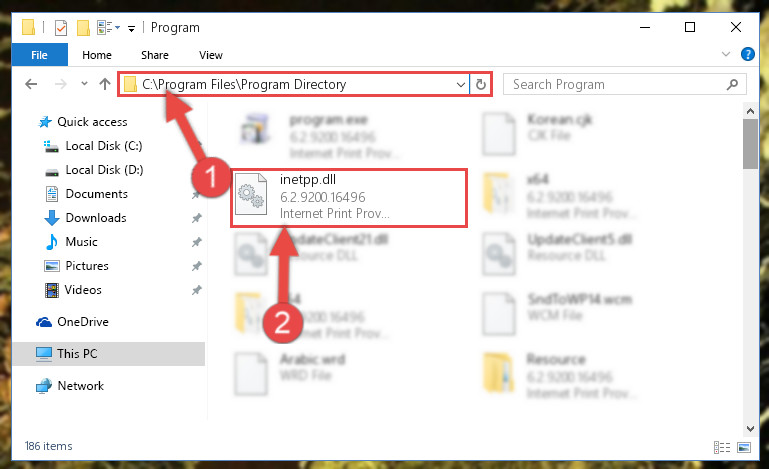Open the blue Help question mark icon
Image resolution: width=769 pixels, height=469 pixels.
[747, 54]
